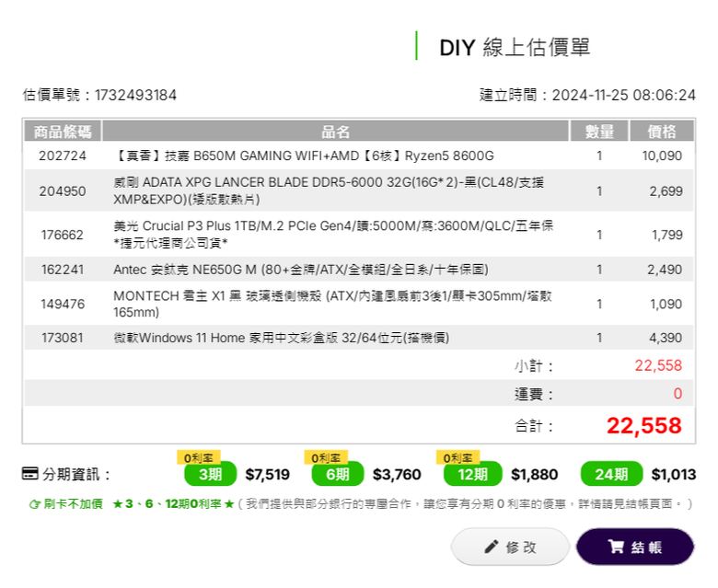Screen dimensions: 718x588
Task: Click product barcode 202724
Action: tap(63, 156)
